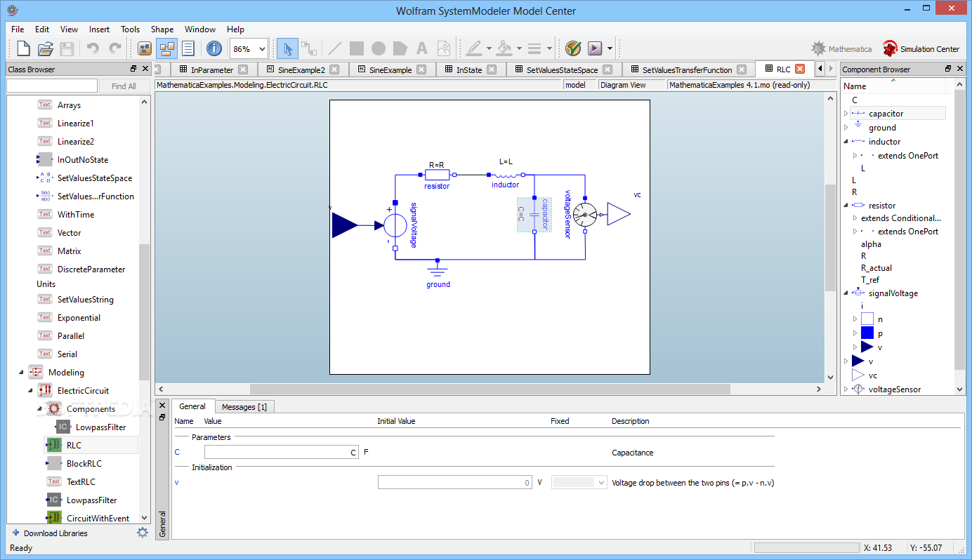
Task: Select LowpassFilter under Components
Action: 100,427
